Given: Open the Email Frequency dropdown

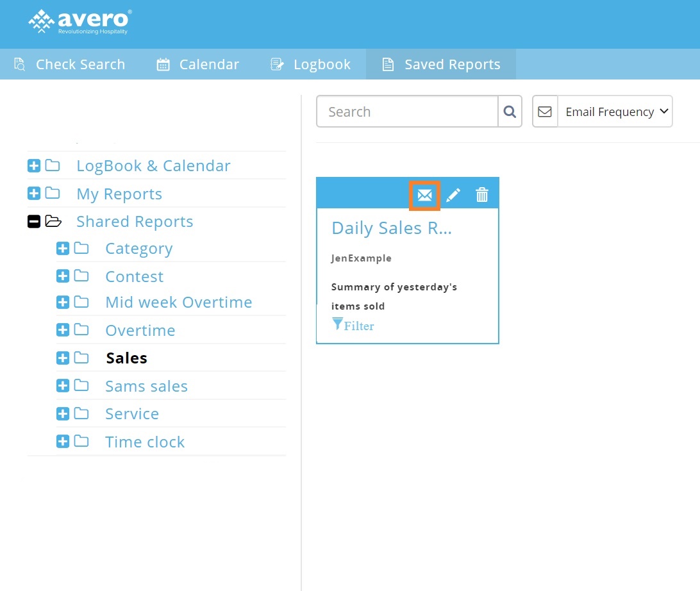Looking at the screenshot, I should 615,112.
